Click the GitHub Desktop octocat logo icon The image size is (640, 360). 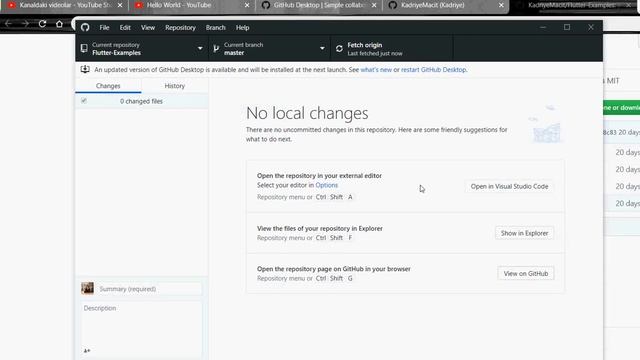coord(85,27)
